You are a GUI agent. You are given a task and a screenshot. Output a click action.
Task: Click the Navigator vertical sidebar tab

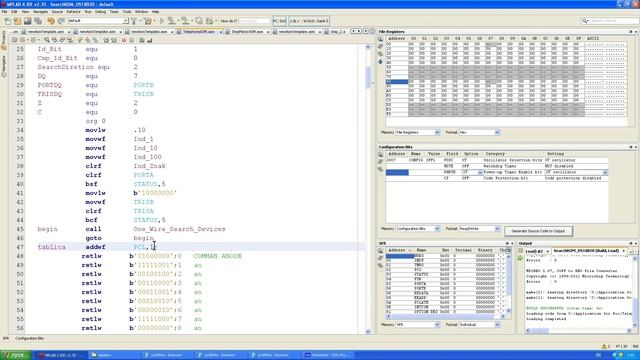[x=4, y=66]
